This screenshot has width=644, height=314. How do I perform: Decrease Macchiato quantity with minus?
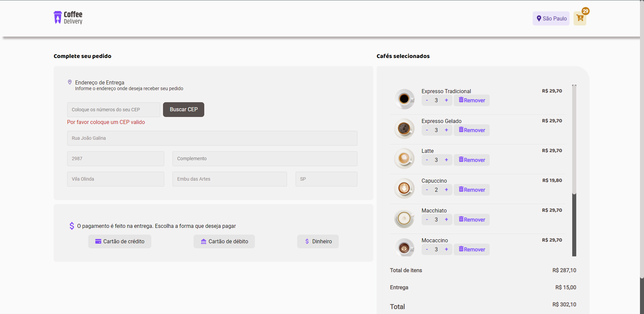(427, 219)
